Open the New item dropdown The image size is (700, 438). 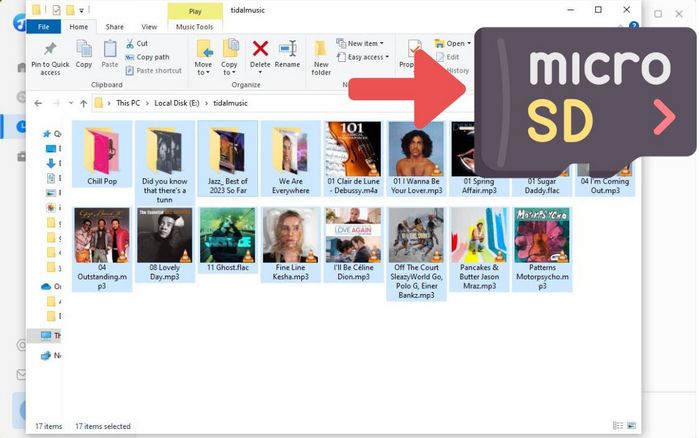coord(360,43)
